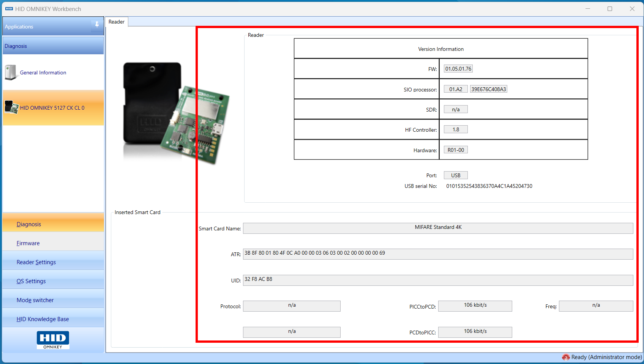Open the Mode switcher section
The width and height of the screenshot is (644, 364).
53,299
